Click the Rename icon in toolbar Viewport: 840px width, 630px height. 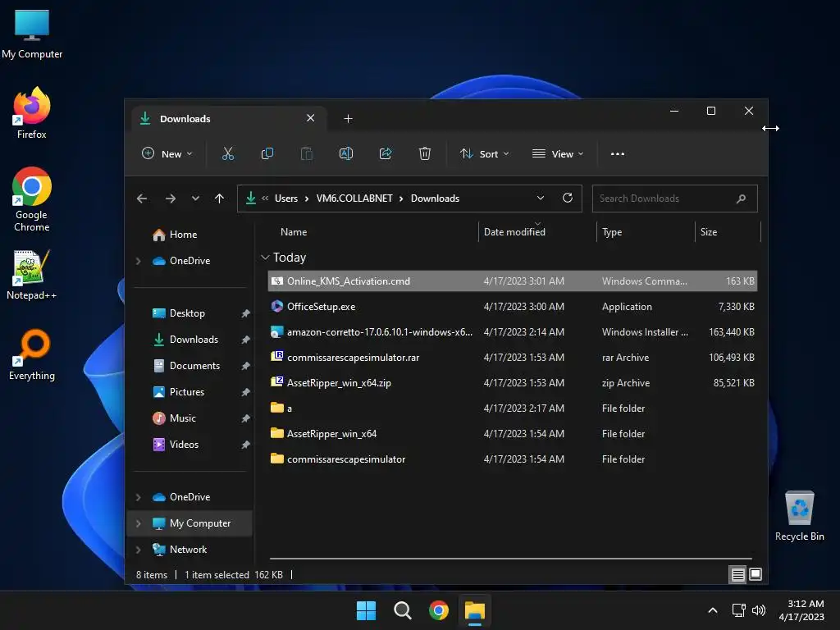point(346,153)
